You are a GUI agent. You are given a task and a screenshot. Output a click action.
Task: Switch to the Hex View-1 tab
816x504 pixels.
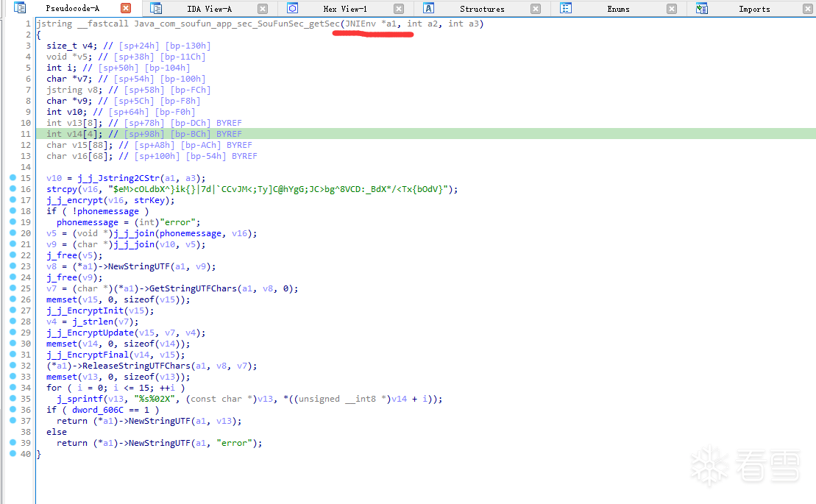pos(345,9)
